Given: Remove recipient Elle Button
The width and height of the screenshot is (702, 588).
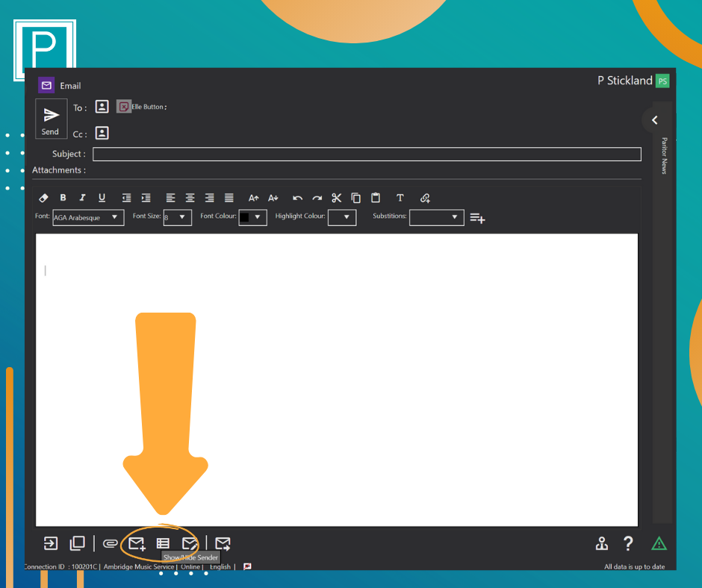Looking at the screenshot, I should point(124,107).
